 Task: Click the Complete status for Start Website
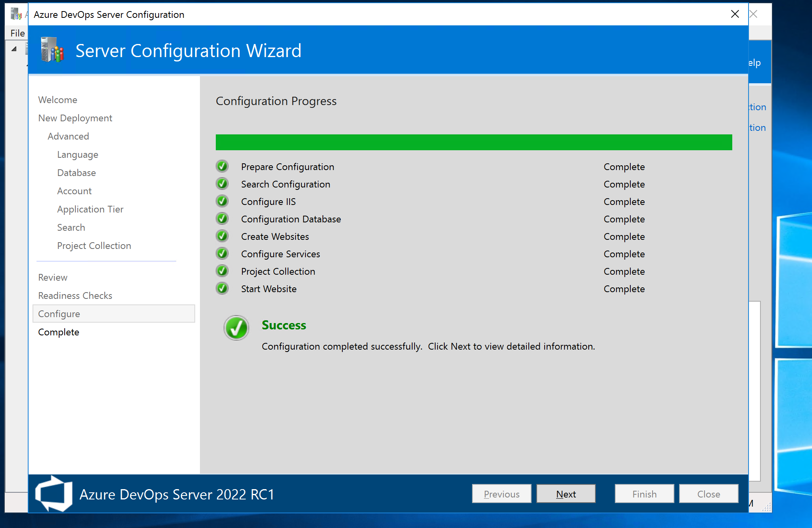(624, 289)
